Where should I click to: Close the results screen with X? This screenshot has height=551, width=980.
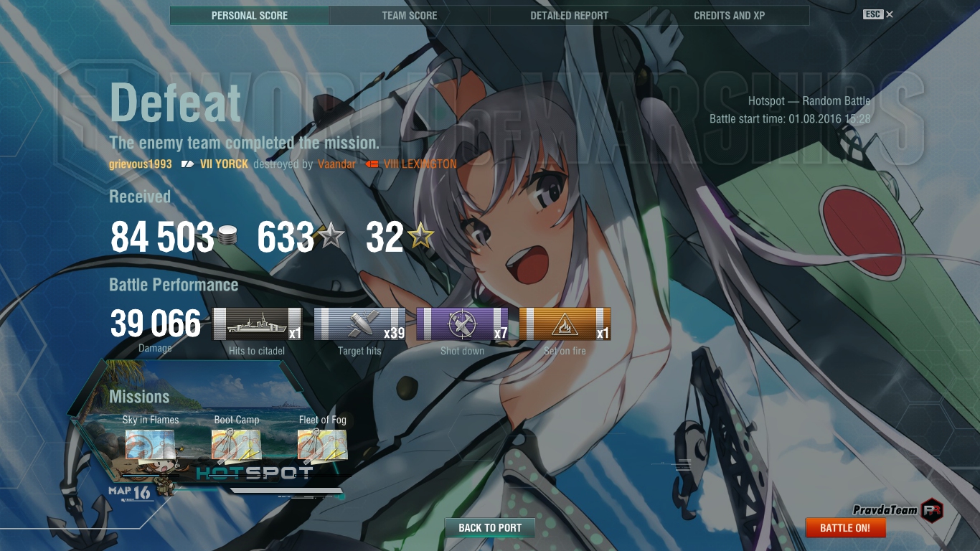coord(890,14)
